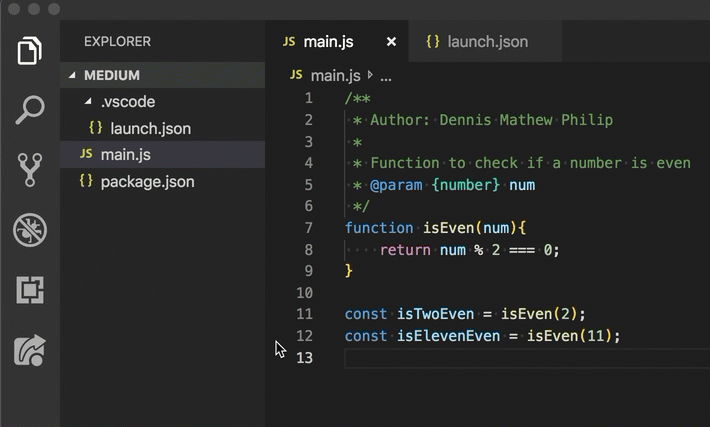Open the Explorer view in activity bar
This screenshot has height=427, width=710.
click(30, 50)
